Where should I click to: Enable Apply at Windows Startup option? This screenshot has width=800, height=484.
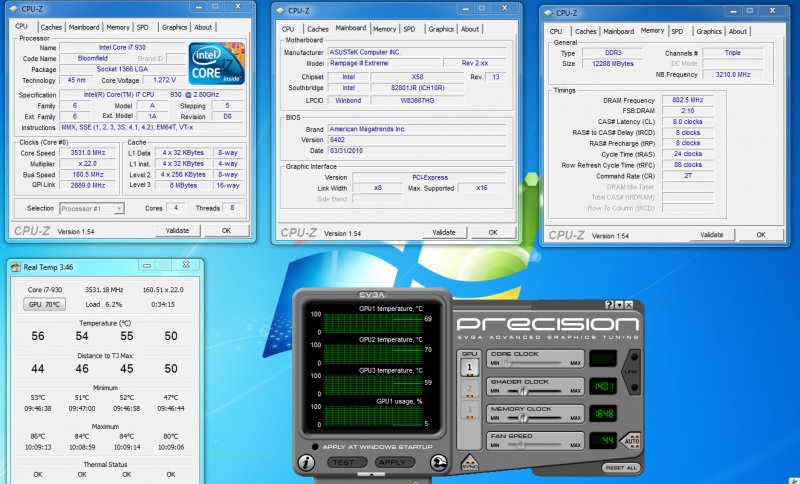[316, 445]
